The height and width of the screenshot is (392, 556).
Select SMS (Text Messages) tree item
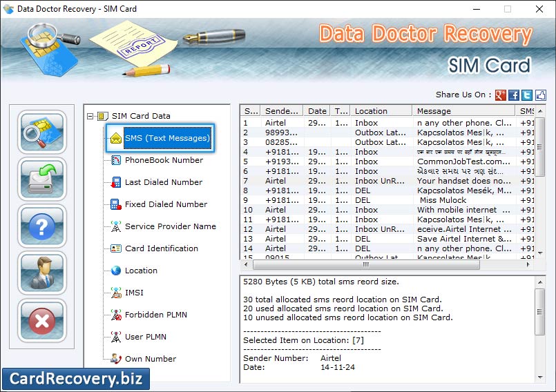(167, 138)
